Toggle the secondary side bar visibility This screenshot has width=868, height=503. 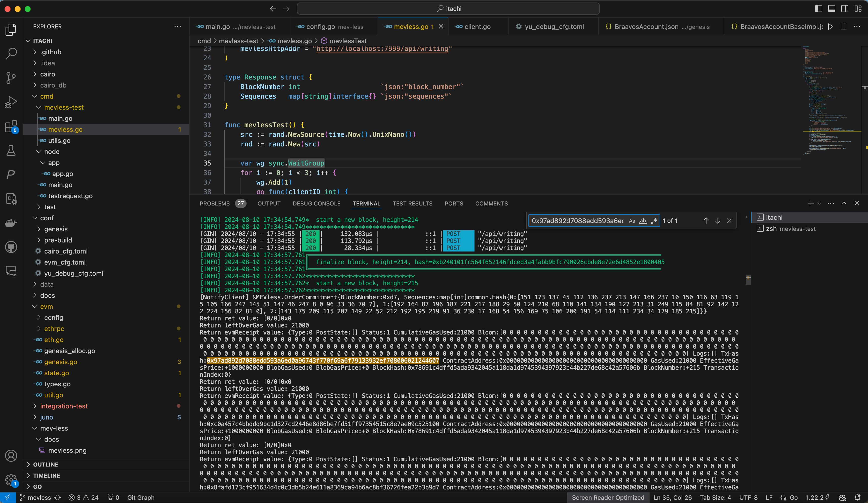click(845, 9)
